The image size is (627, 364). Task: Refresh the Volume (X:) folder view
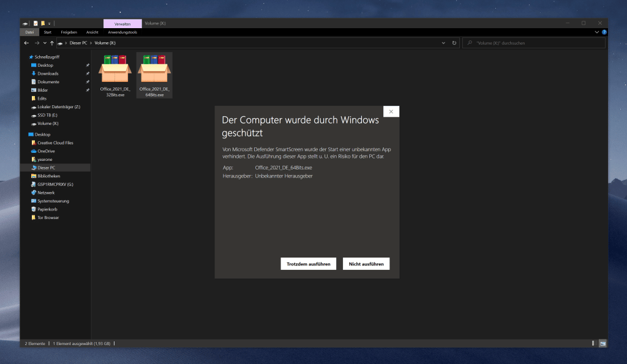pos(454,43)
